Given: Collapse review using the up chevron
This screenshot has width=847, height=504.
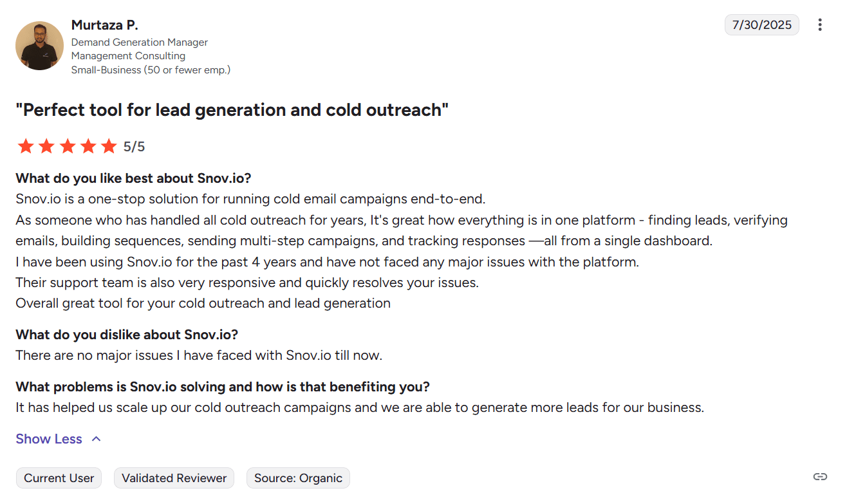Looking at the screenshot, I should [x=97, y=439].
